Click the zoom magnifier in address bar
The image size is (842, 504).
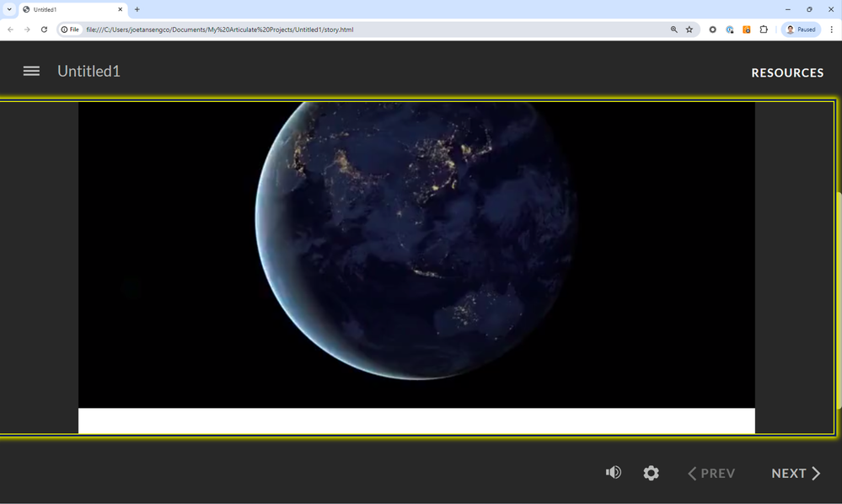673,29
